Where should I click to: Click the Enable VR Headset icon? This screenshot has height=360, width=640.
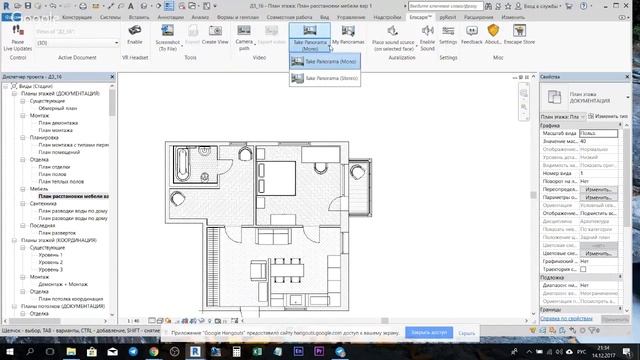click(x=135, y=30)
